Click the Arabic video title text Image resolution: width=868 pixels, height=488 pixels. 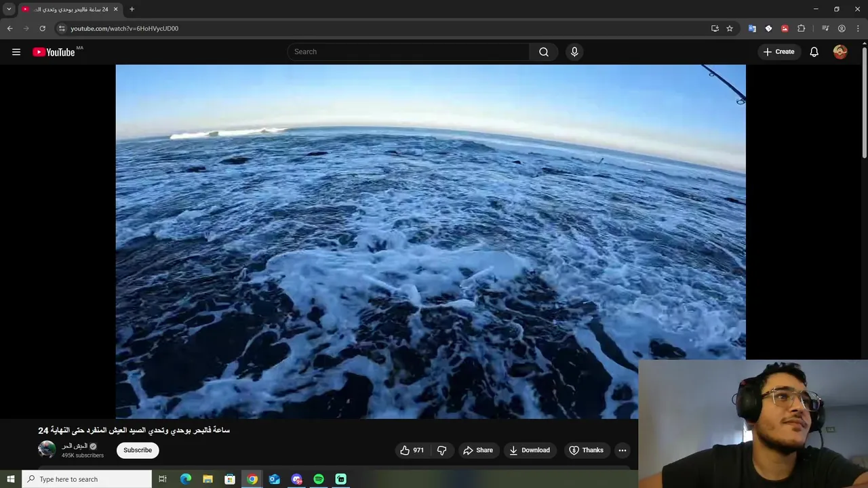point(134,430)
